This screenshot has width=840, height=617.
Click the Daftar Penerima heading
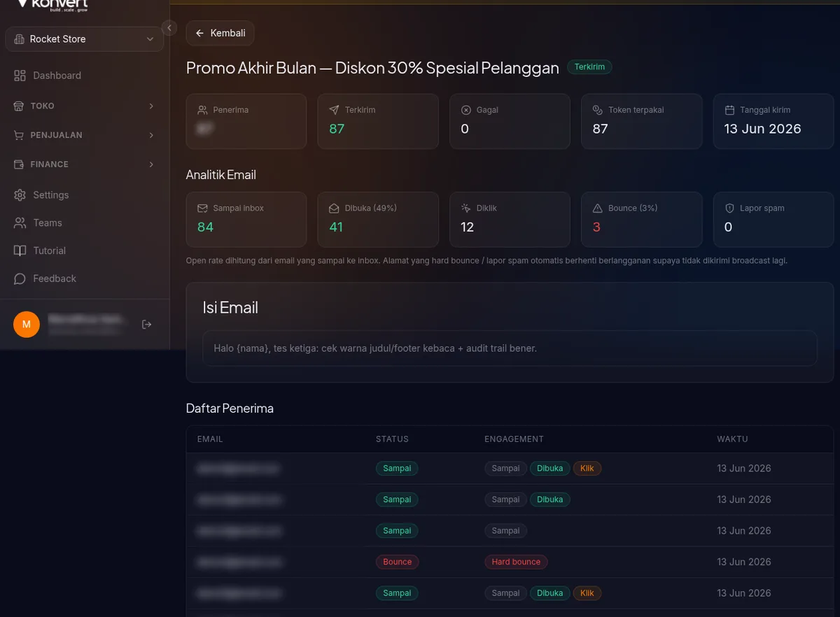coord(230,409)
